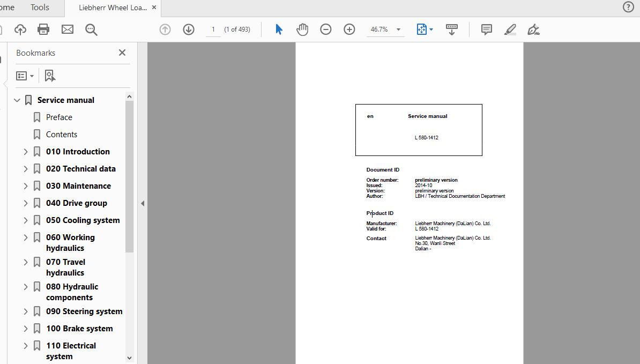Click the upload to cloud icon

pyautogui.click(x=20, y=29)
